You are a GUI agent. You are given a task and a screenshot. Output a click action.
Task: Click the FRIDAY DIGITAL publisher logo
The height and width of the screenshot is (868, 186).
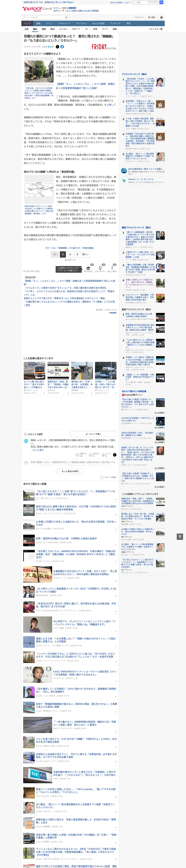[x=104, y=47]
